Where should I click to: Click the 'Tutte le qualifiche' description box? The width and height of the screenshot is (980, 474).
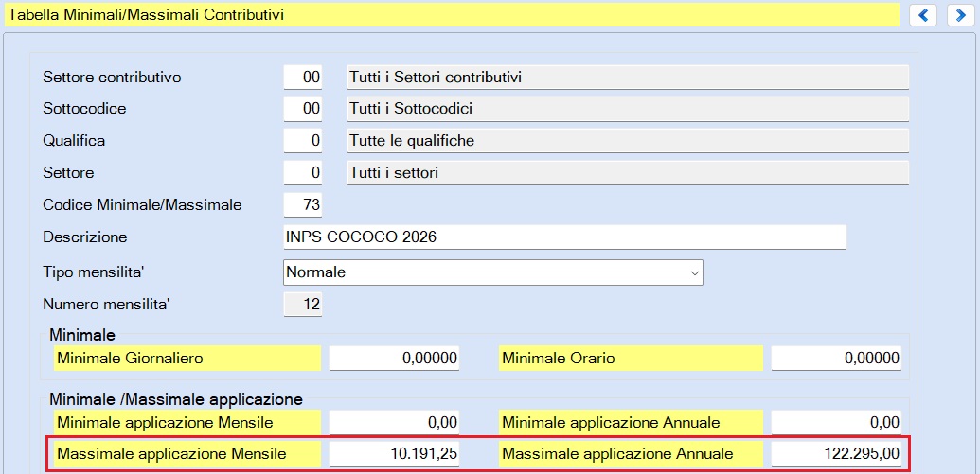(628, 141)
